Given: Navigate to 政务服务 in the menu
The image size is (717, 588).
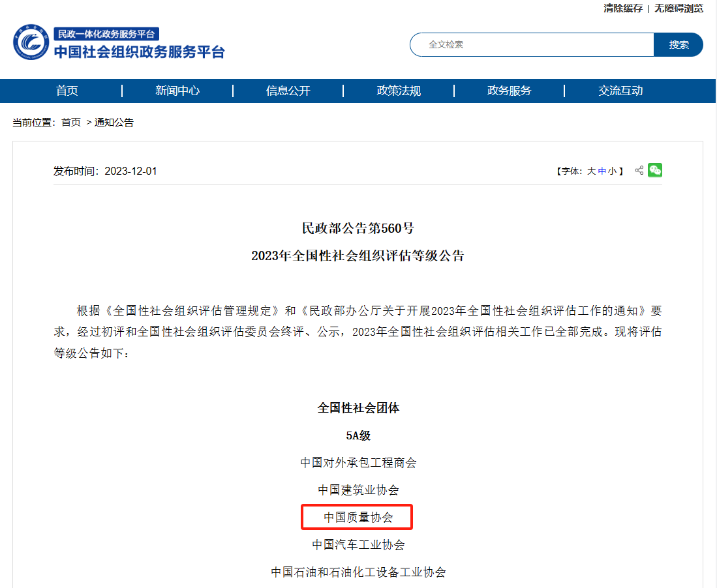Looking at the screenshot, I should click(x=510, y=91).
